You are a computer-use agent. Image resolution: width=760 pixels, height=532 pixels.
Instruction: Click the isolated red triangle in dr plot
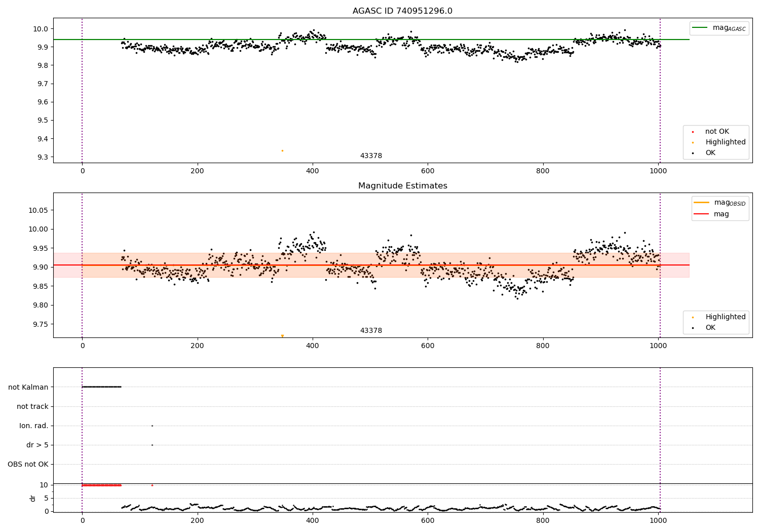tap(152, 485)
